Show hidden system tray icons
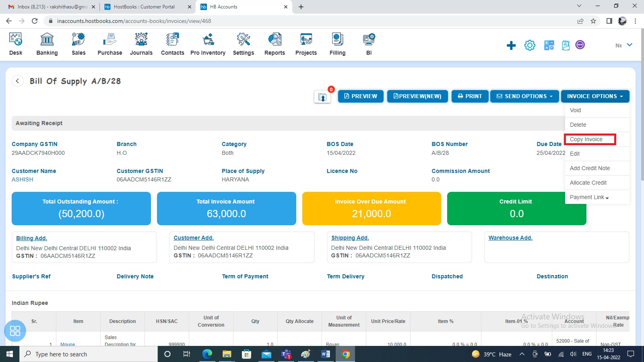 tap(522, 354)
